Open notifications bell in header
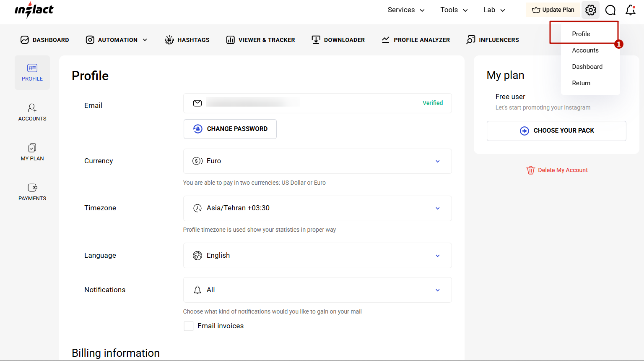This screenshot has width=644, height=361. [x=631, y=10]
